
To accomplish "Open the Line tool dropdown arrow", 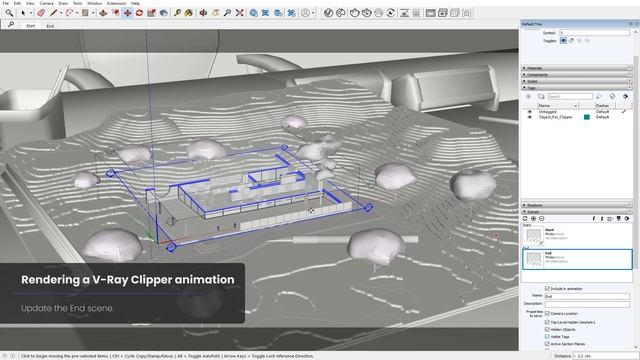I will [x=61, y=13].
